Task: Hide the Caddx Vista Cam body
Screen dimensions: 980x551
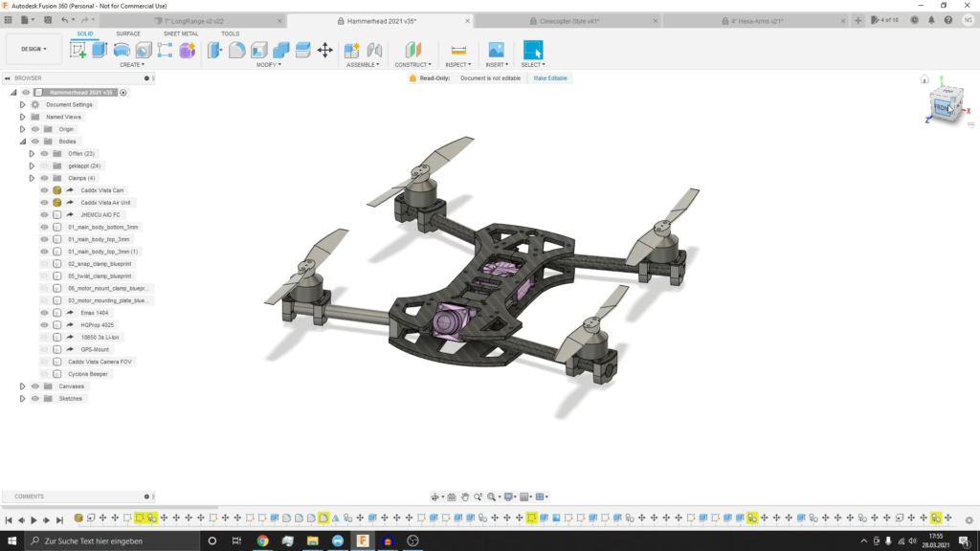Action: (x=44, y=190)
